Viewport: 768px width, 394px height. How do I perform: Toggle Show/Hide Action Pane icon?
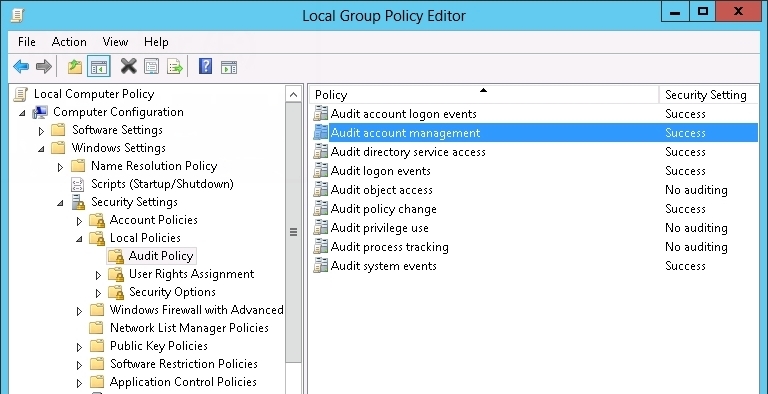pyautogui.click(x=229, y=67)
